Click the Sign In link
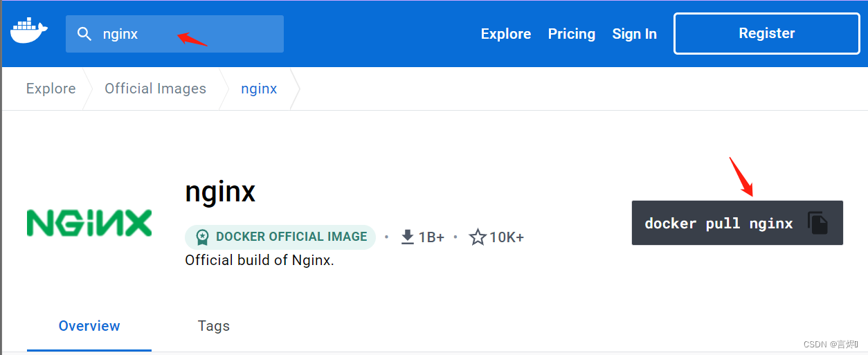 (634, 34)
